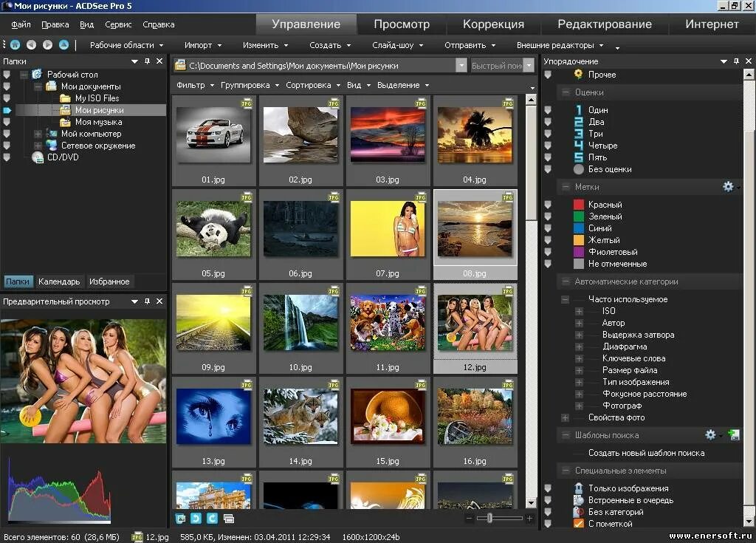Image resolution: width=756 pixels, height=543 pixels.
Task: Click the Встроенные в очередь icon
Action: (x=579, y=500)
